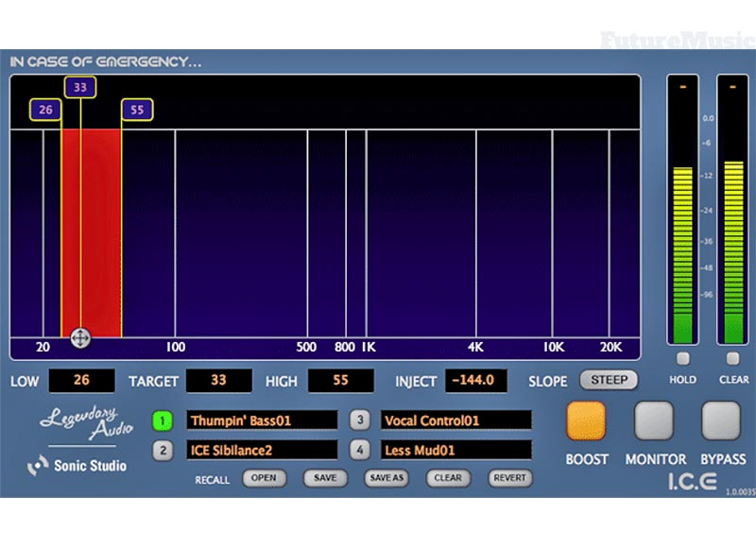Click the Sonic Studio logo
Viewport: 756px width, 548px height.
point(77,466)
